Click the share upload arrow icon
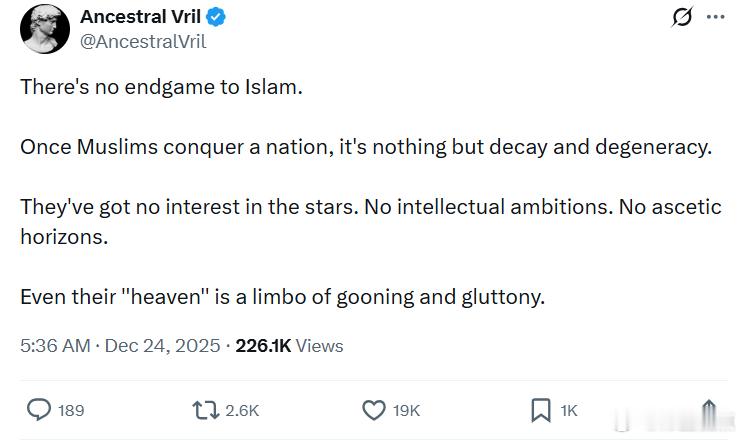The image size is (743, 440). point(708,410)
